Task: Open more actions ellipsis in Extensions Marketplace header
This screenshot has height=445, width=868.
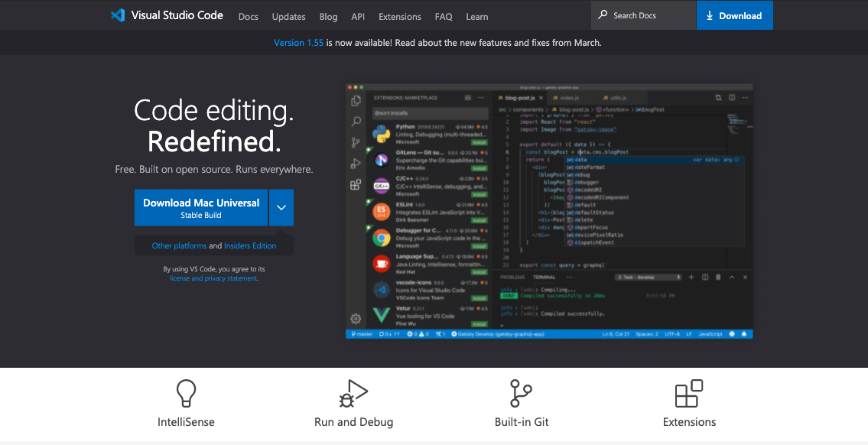Action: pyautogui.click(x=481, y=97)
